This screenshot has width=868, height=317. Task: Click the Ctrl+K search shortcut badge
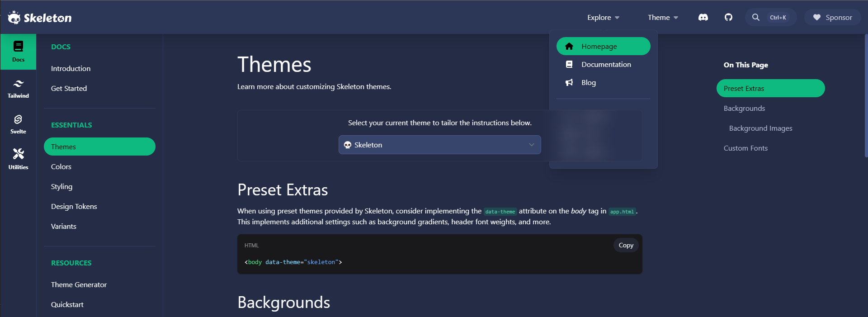coord(778,17)
